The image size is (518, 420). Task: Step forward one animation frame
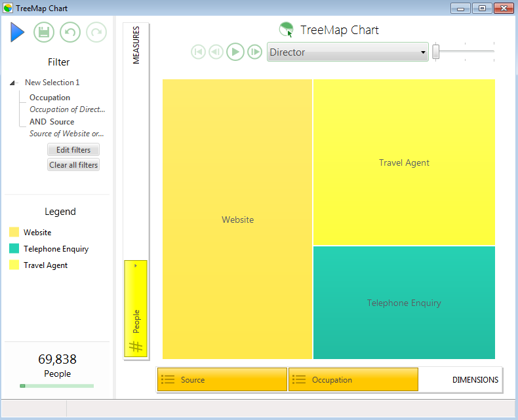pyautogui.click(x=254, y=52)
